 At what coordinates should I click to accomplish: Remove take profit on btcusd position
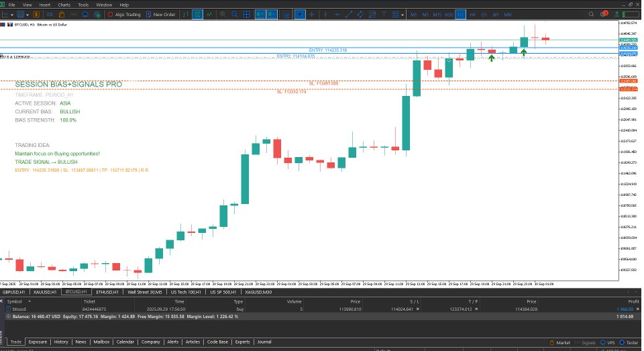point(476,309)
